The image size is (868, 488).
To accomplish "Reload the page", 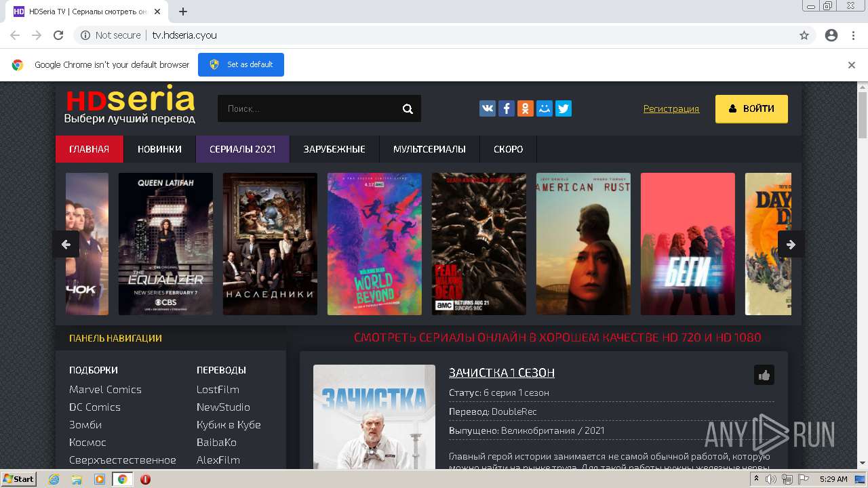I will click(58, 35).
